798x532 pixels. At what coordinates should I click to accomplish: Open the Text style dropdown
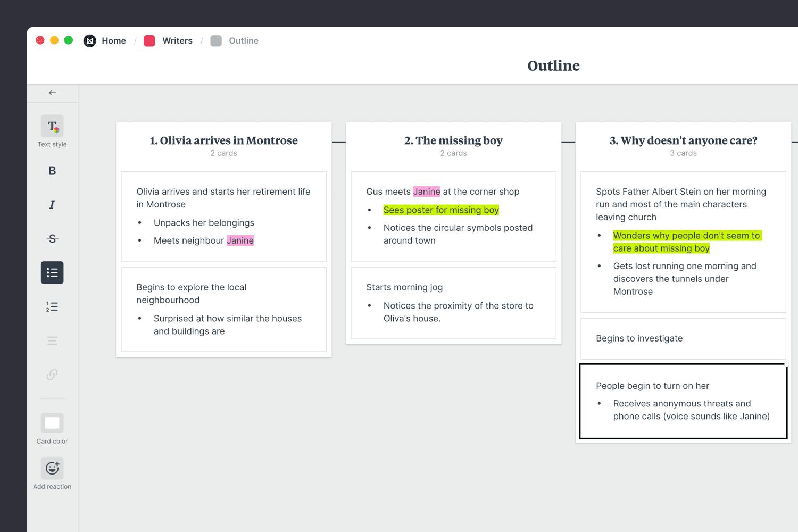[x=52, y=127]
